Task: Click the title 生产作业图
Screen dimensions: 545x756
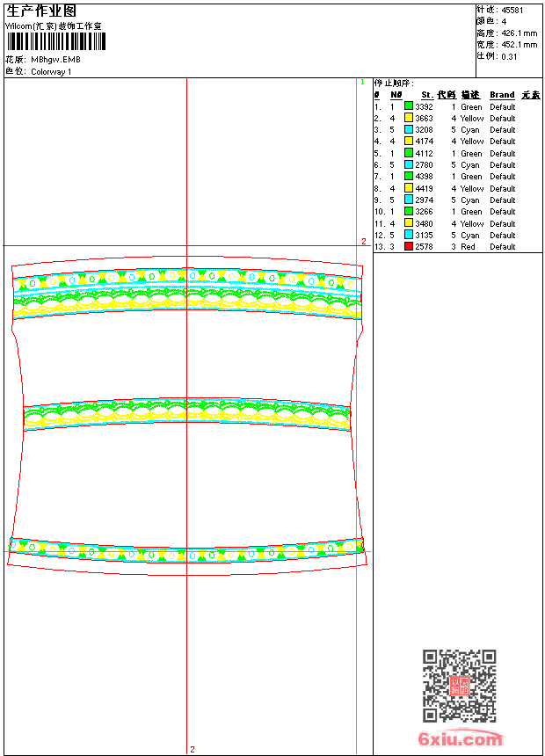Action: click(41, 11)
